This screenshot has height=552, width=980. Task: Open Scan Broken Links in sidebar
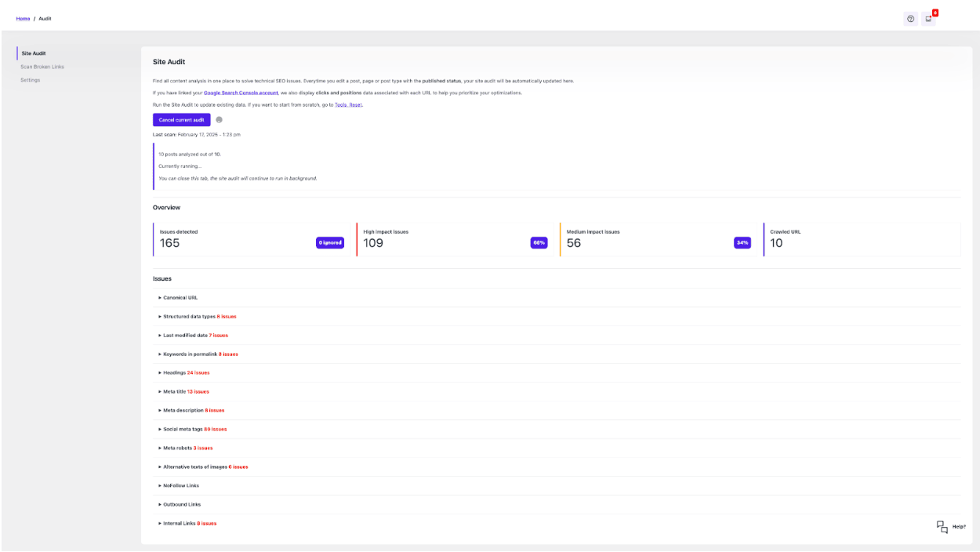[x=42, y=67]
